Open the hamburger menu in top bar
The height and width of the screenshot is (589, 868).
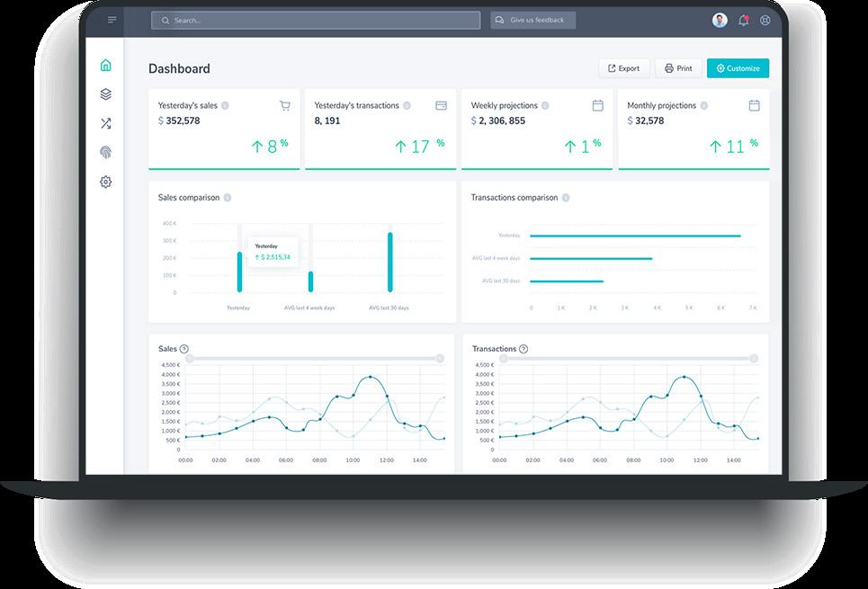[112, 20]
